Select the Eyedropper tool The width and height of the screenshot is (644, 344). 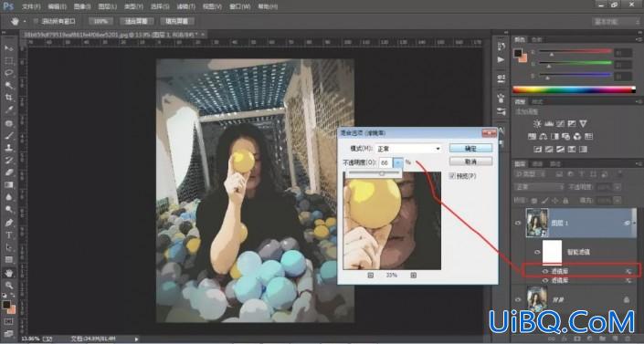coord(8,110)
